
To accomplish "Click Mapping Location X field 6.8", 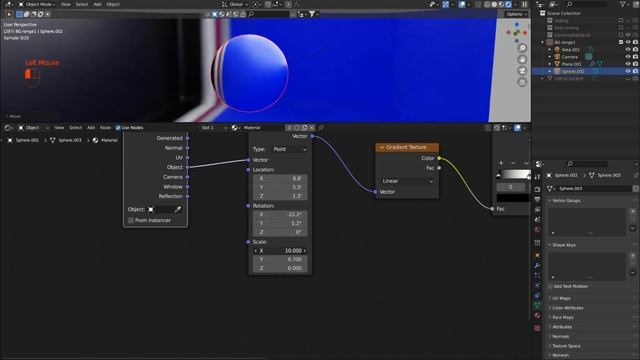I will tap(280, 178).
